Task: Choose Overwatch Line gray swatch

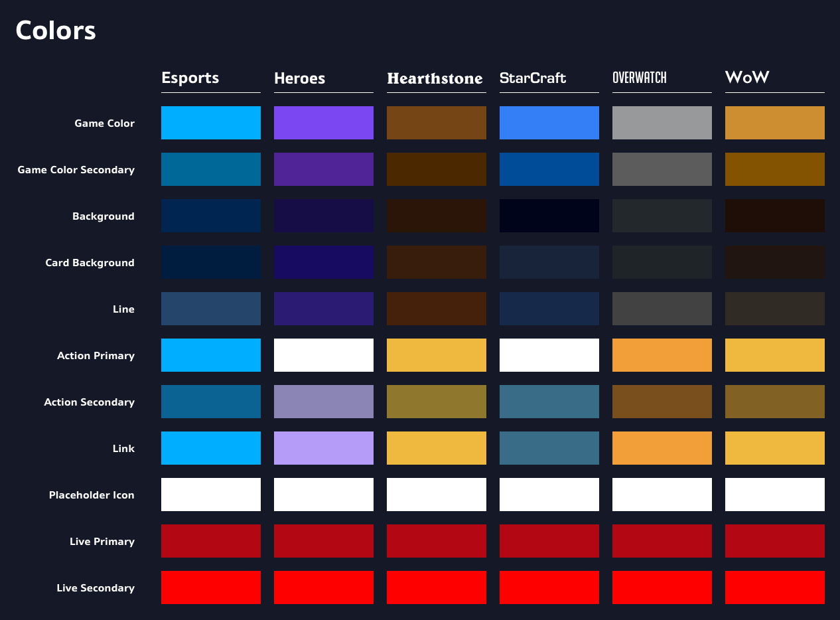Action: pos(662,309)
